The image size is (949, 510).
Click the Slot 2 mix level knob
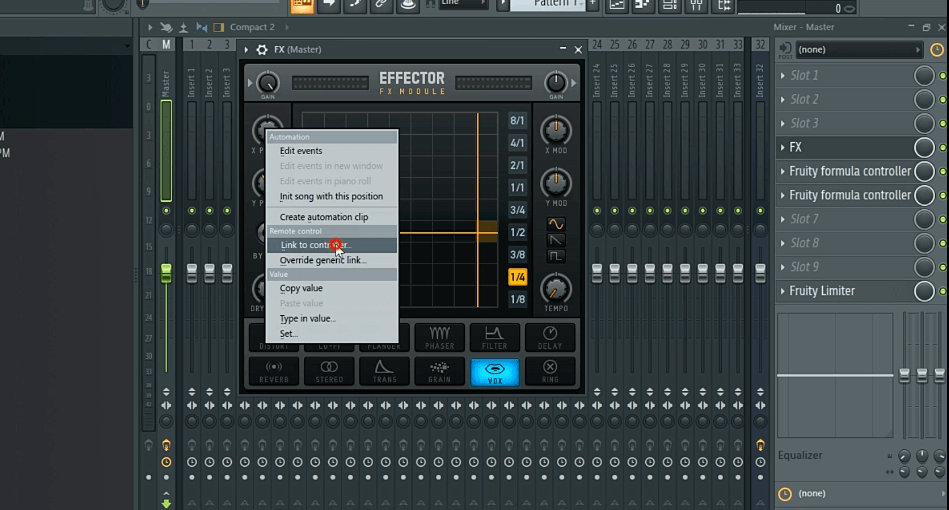pos(924,100)
